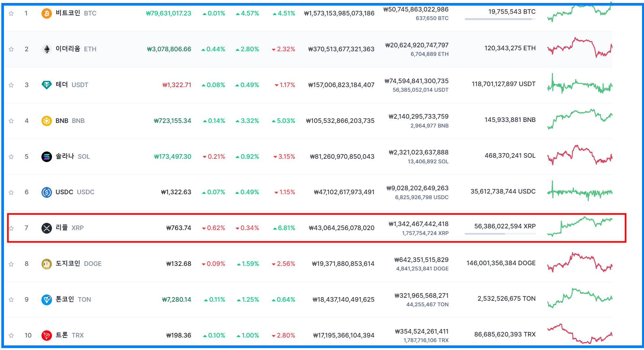644x350 pixels.
Task: Click DOGE supply 146,001,356,384 DOGE
Action: pos(501,263)
